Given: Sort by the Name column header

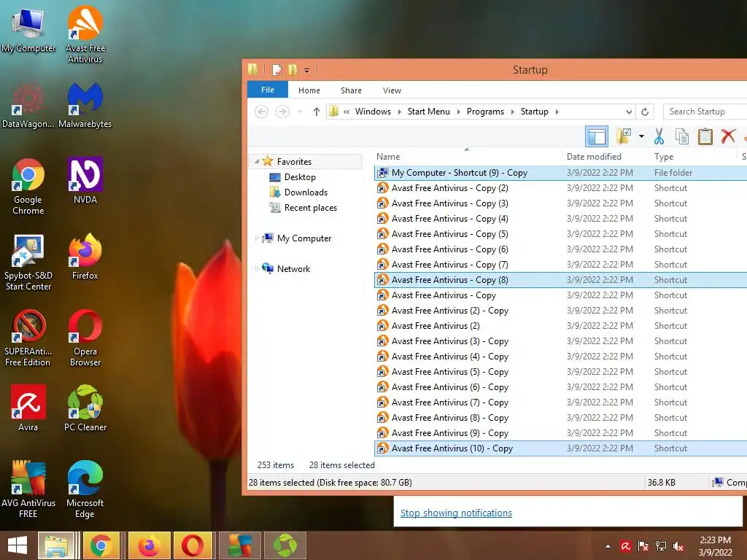Looking at the screenshot, I should pyautogui.click(x=467, y=156).
